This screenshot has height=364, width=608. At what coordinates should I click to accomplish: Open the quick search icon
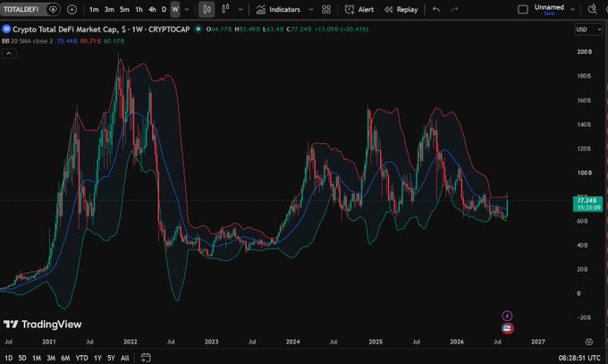(592, 9)
